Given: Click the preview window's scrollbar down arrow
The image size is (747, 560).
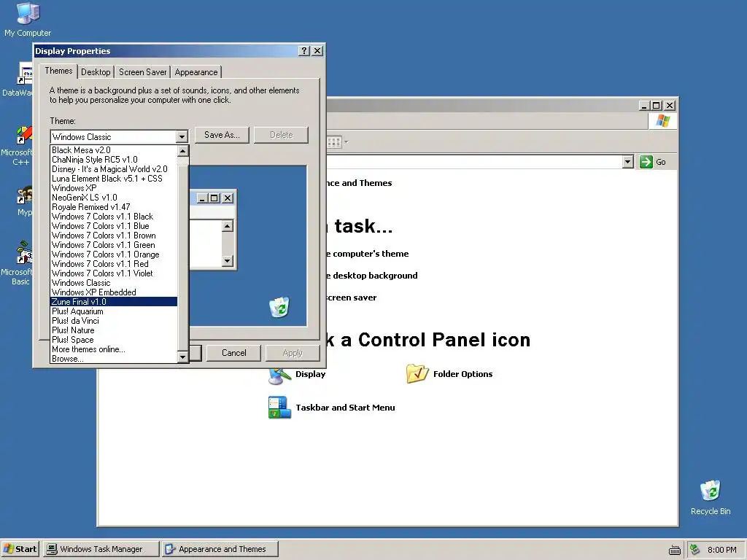Looking at the screenshot, I should [228, 260].
